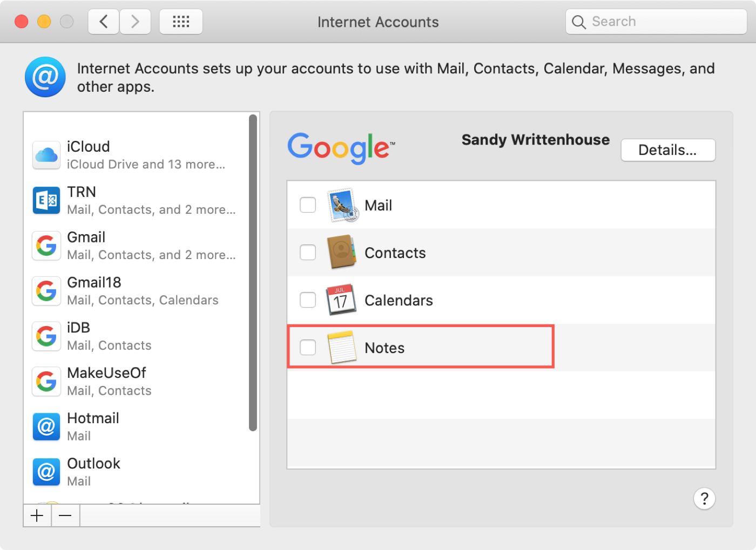Click the accounts list scrollbar
The height and width of the screenshot is (550, 756).
pyautogui.click(x=253, y=273)
